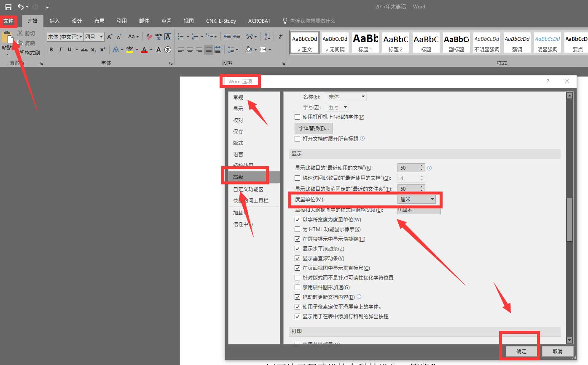Toggle Italic formatting

60,50
